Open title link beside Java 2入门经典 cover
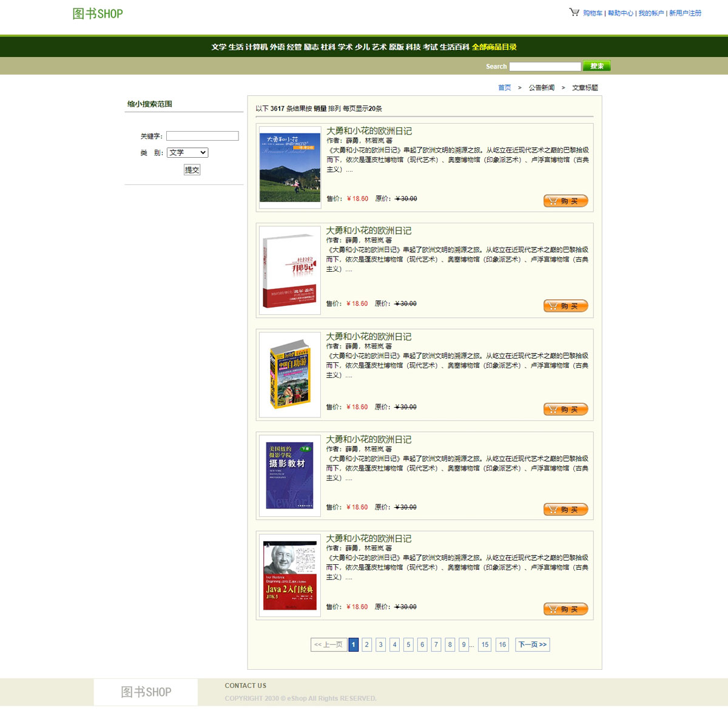 [x=369, y=539]
